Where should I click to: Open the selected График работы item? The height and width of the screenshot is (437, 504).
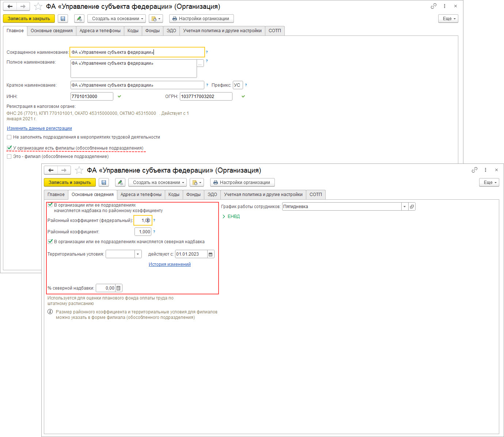point(412,207)
